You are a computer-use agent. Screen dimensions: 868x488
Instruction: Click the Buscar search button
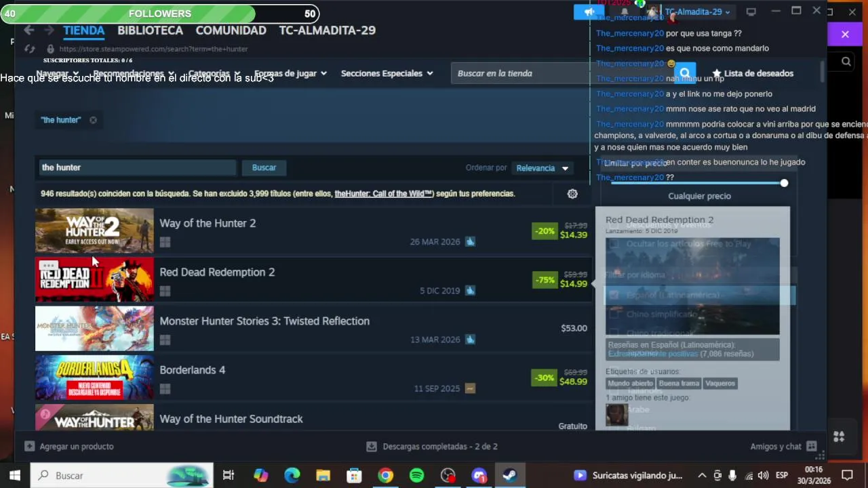pyautogui.click(x=264, y=167)
